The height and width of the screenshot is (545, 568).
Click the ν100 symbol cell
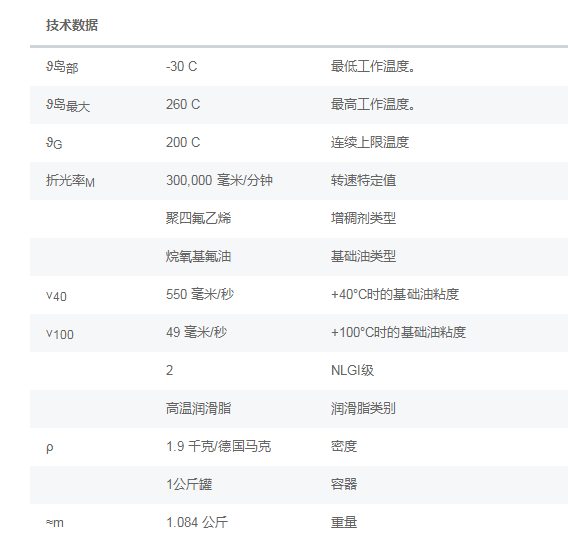click(60, 334)
